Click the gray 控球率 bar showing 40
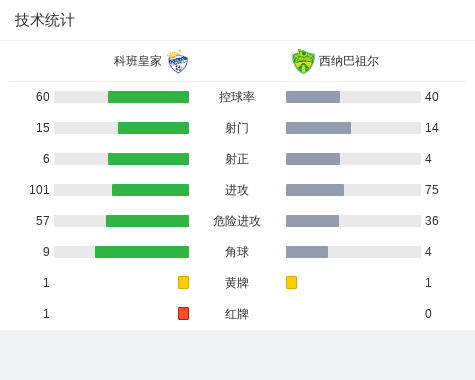 313,97
